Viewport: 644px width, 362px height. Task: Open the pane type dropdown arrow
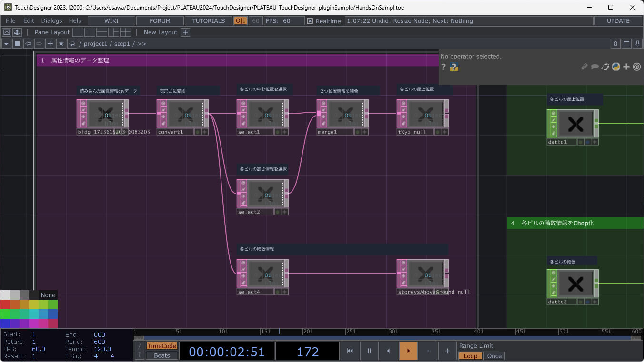7,44
